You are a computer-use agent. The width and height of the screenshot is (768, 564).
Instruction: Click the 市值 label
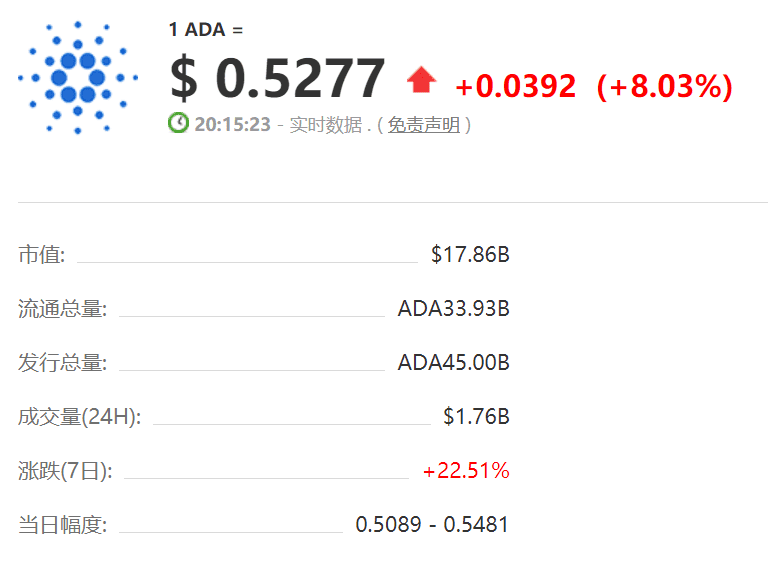coord(41,255)
